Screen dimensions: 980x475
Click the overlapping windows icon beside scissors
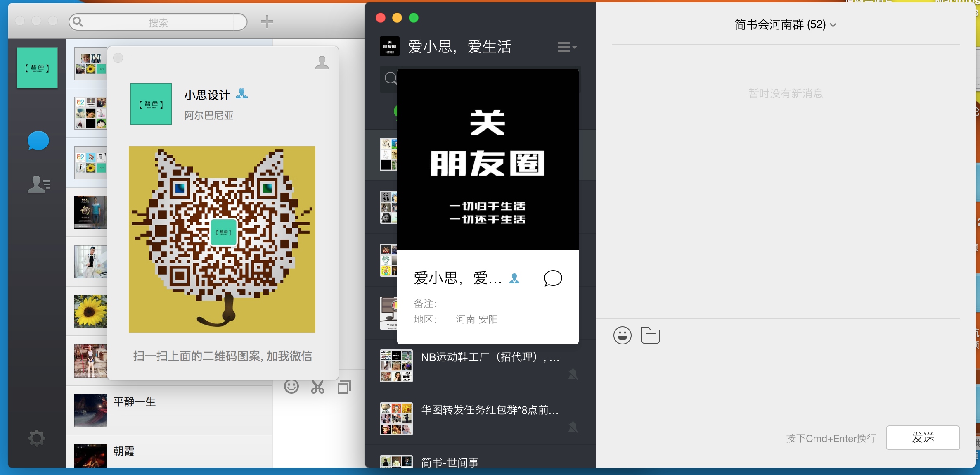tap(344, 387)
